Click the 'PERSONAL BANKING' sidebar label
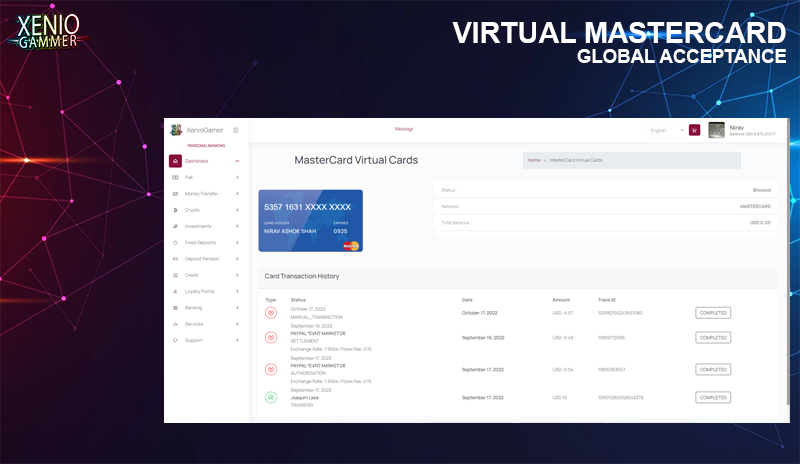 click(206, 145)
